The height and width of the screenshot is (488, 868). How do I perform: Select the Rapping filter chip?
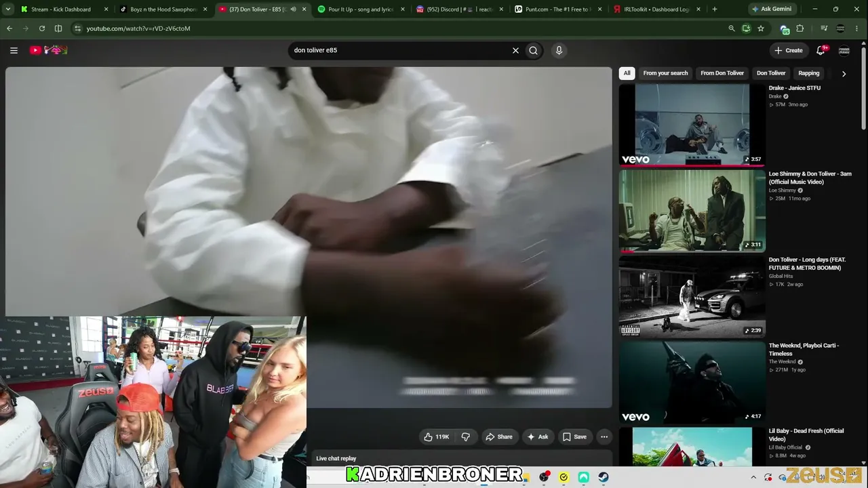coord(809,73)
